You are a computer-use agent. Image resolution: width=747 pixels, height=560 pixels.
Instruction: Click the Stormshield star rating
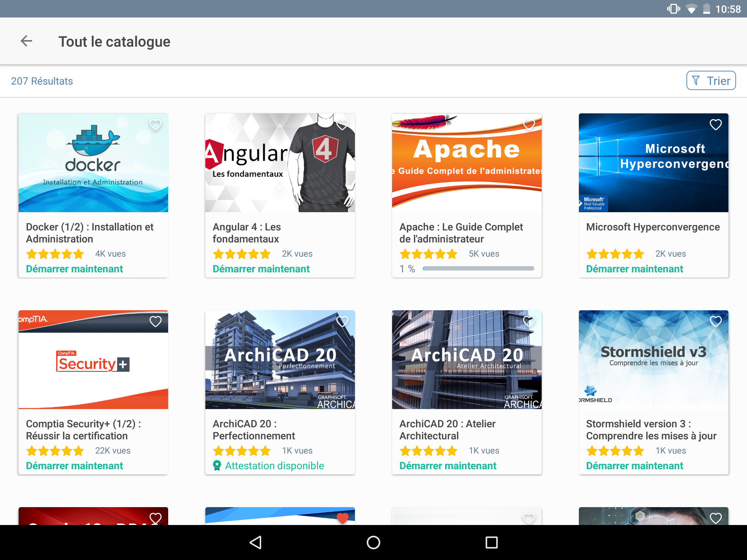coord(615,451)
